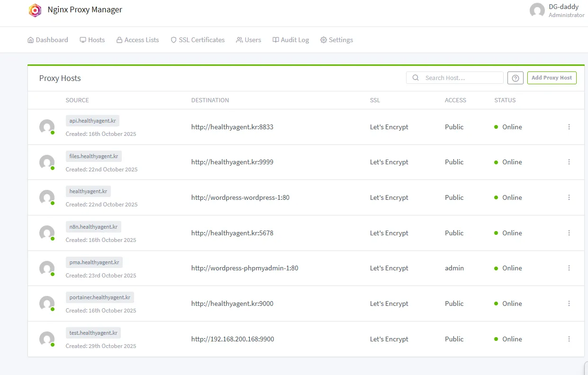
Task: Click Online status of test.healthyagent.kr row
Action: 508,339
